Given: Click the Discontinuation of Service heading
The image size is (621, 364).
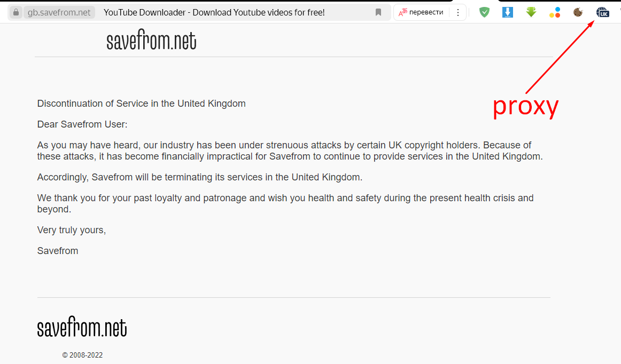Looking at the screenshot, I should [x=141, y=104].
